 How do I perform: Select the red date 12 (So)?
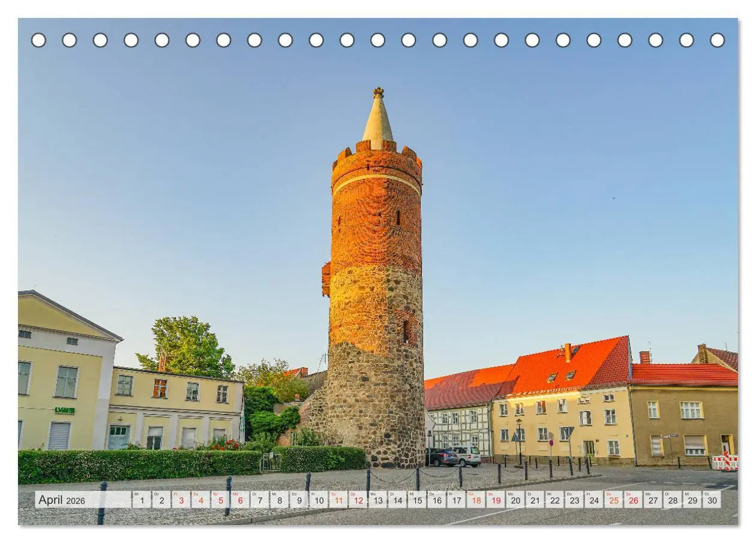(358, 500)
